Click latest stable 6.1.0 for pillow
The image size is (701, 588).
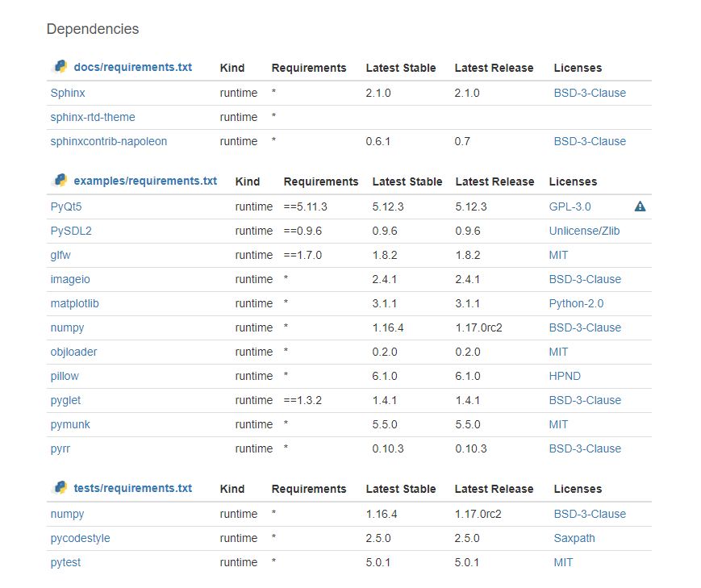(x=385, y=376)
